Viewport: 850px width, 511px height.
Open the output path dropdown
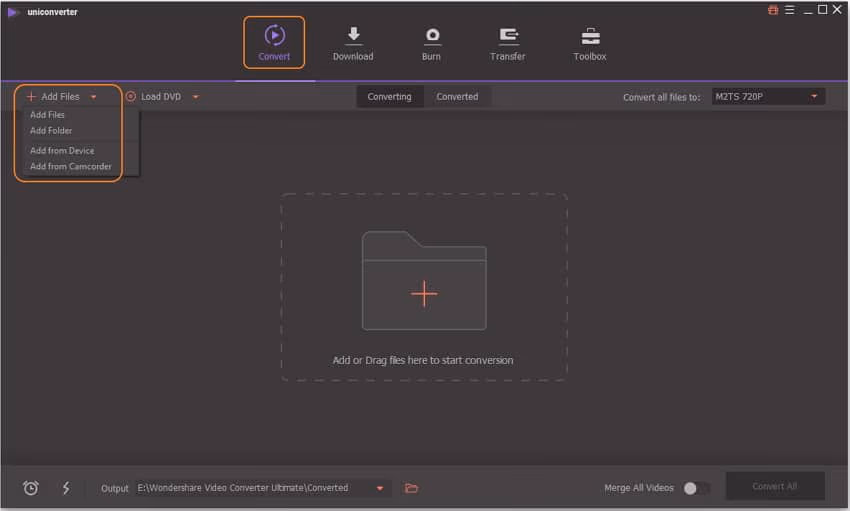(x=380, y=488)
